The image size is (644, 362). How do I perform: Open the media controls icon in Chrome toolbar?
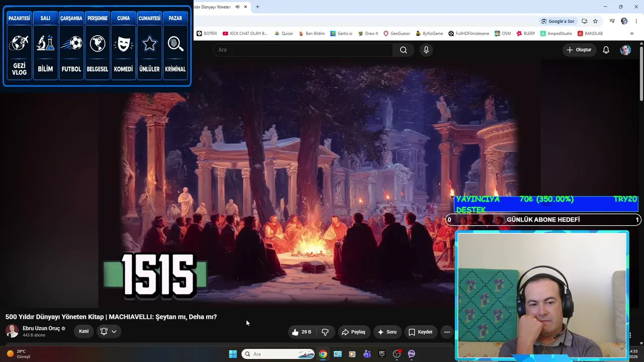[612, 21]
